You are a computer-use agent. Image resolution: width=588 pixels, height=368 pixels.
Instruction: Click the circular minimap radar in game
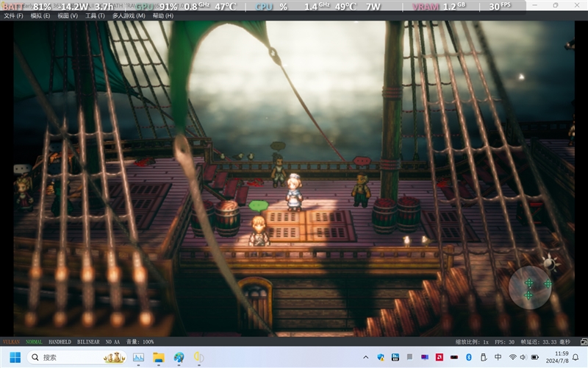(529, 288)
